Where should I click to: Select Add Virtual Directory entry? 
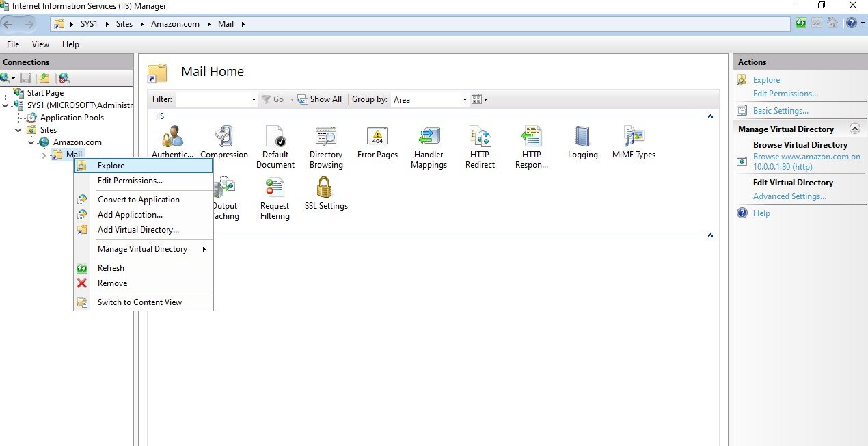click(144, 230)
